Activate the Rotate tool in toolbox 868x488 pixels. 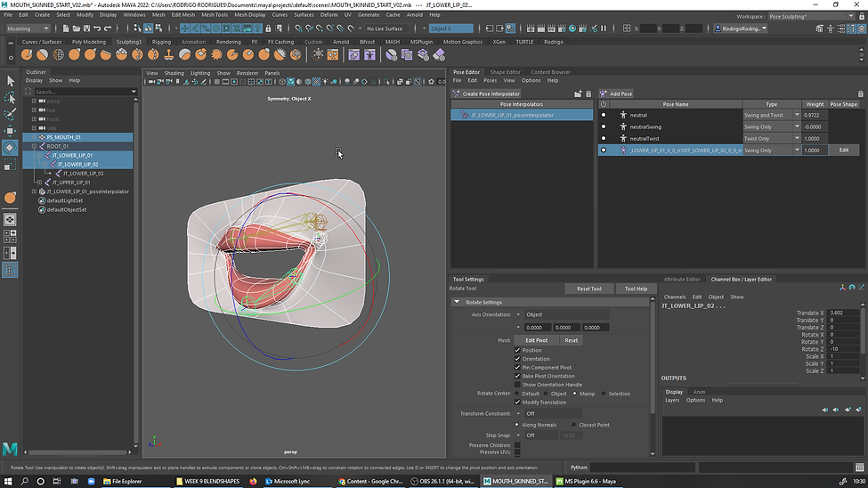pos(10,147)
